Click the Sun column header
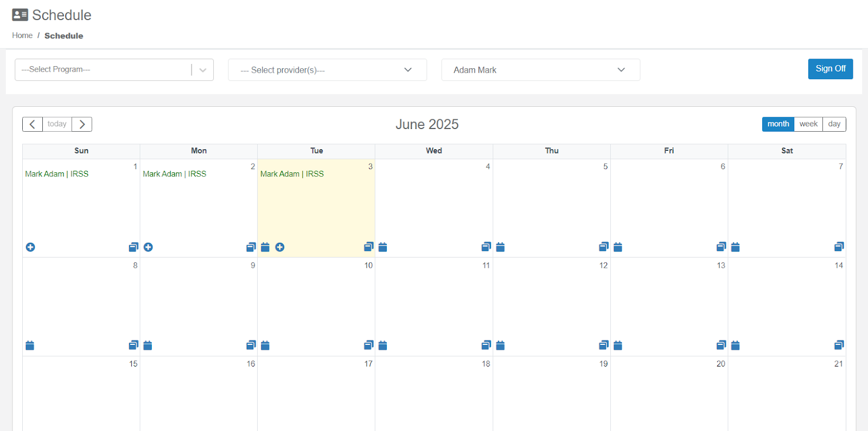Image resolution: width=868 pixels, height=431 pixels. point(81,151)
